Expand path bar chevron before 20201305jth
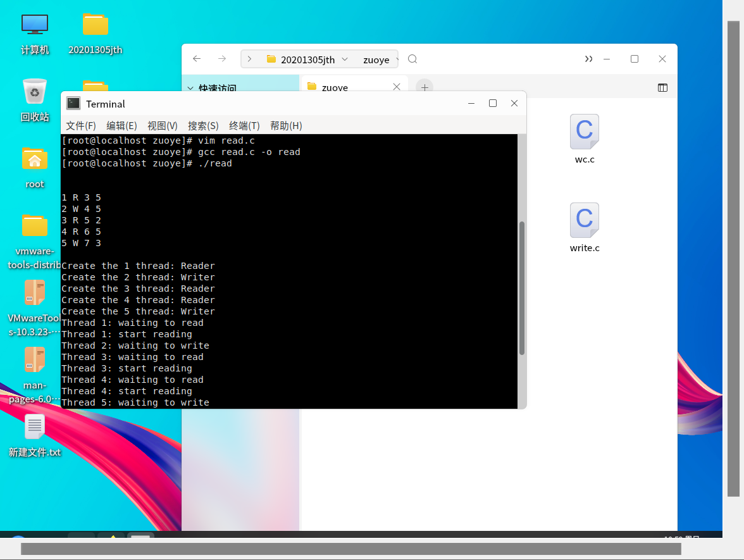 pos(249,59)
